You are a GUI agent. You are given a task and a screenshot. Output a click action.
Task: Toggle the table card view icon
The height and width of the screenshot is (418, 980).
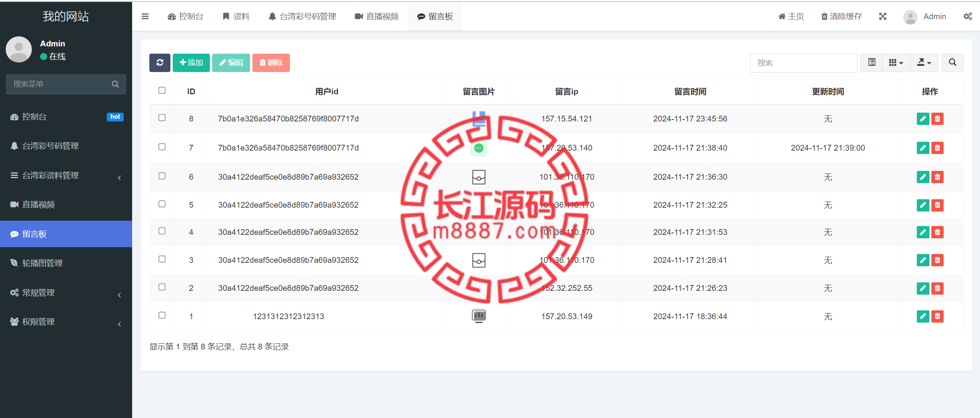pyautogui.click(x=872, y=62)
